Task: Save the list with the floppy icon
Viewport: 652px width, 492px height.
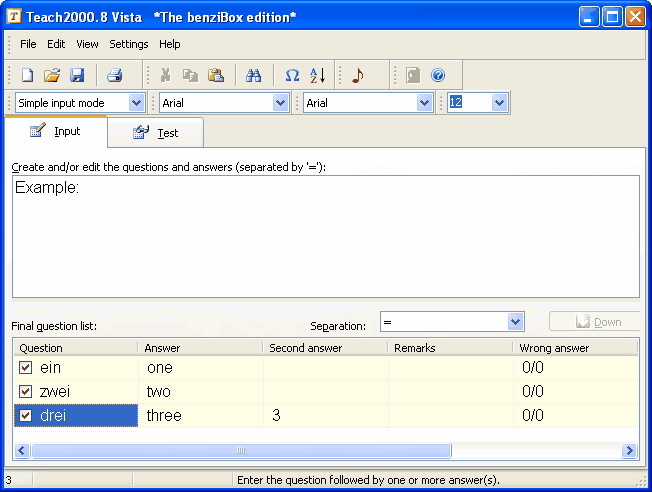Action: 77,75
